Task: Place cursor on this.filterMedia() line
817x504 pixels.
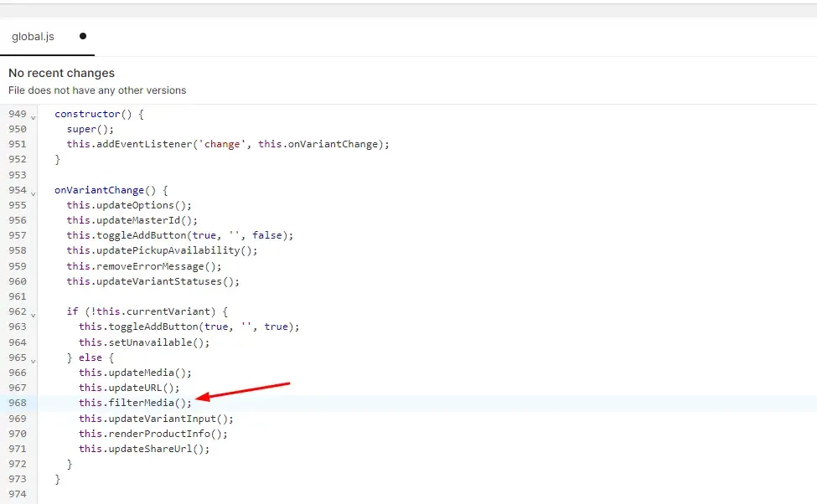Action: tap(135, 403)
